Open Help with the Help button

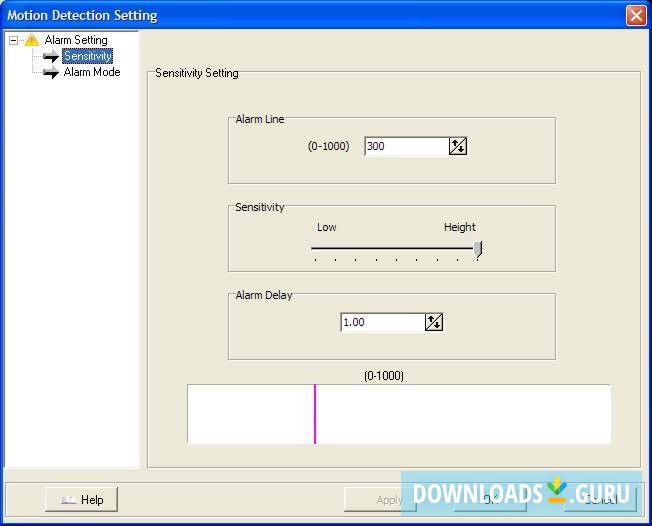82,499
